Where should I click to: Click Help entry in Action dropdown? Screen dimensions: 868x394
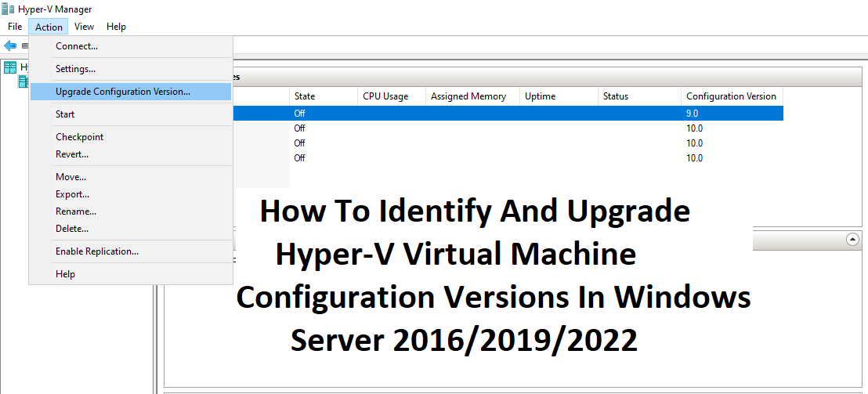pyautogui.click(x=131, y=274)
